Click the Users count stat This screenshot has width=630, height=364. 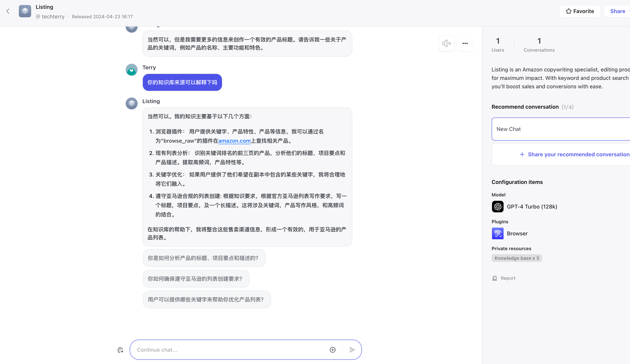[498, 45]
